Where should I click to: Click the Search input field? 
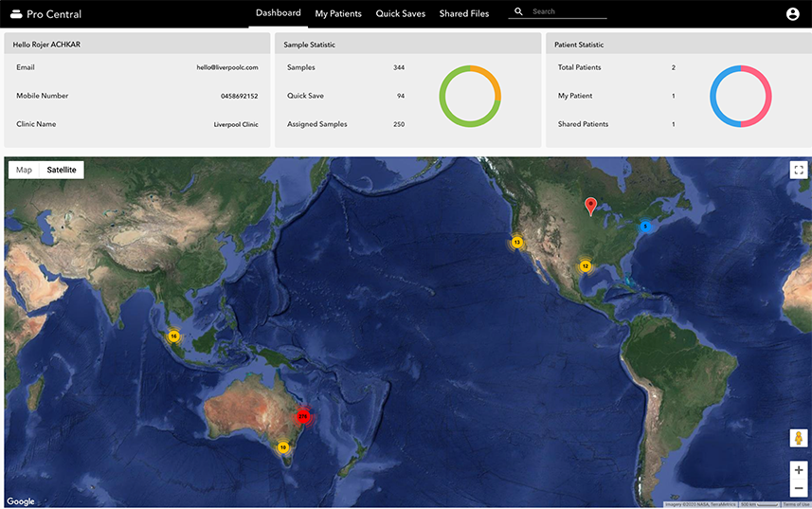[x=568, y=12]
